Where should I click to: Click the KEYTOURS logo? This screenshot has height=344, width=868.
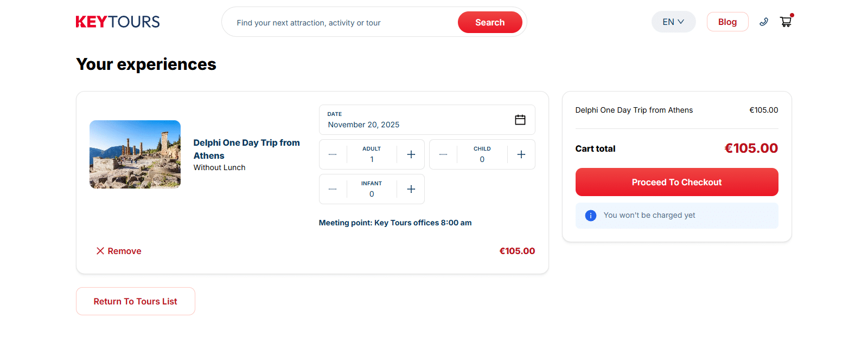pos(118,22)
